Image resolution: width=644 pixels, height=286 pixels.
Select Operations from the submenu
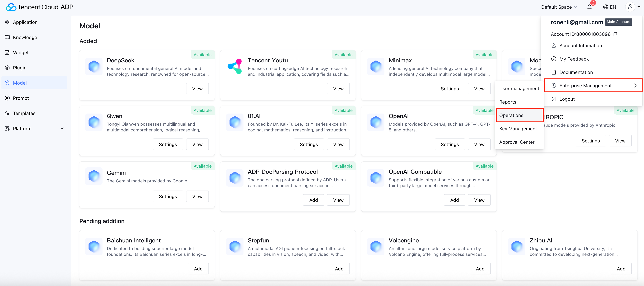[511, 115]
